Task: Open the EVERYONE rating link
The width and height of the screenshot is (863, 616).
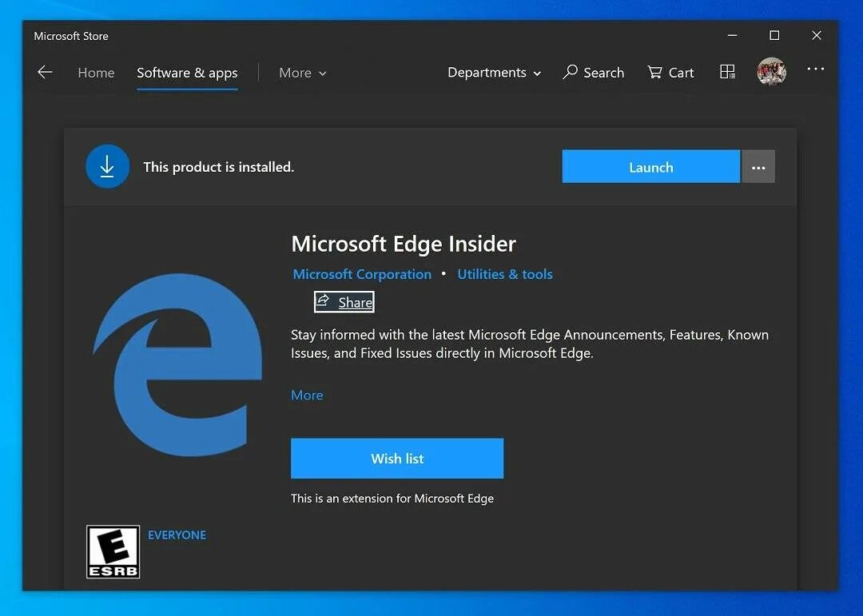Action: coord(177,535)
